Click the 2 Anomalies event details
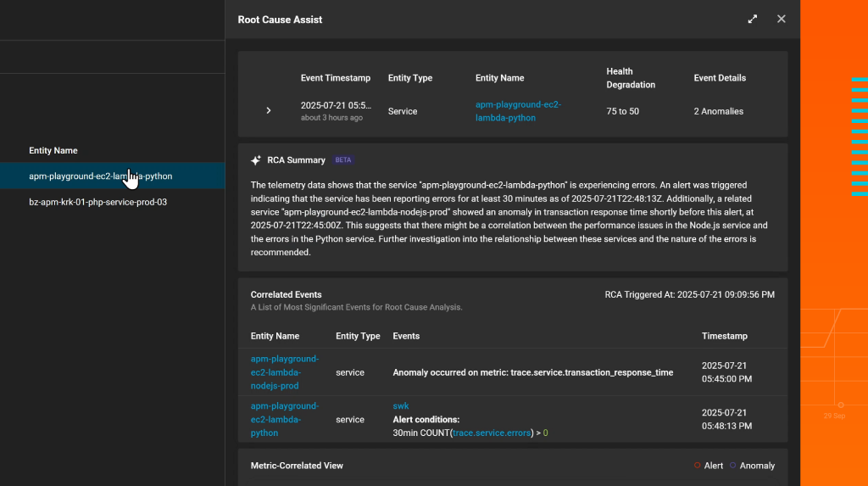868x486 pixels. [718, 111]
